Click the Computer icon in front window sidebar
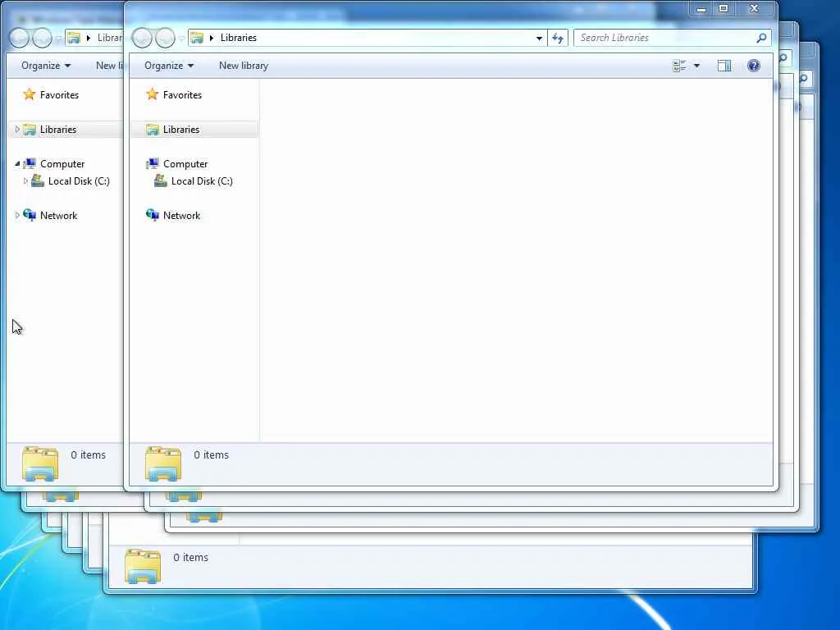This screenshot has height=630, width=840. tap(152, 163)
